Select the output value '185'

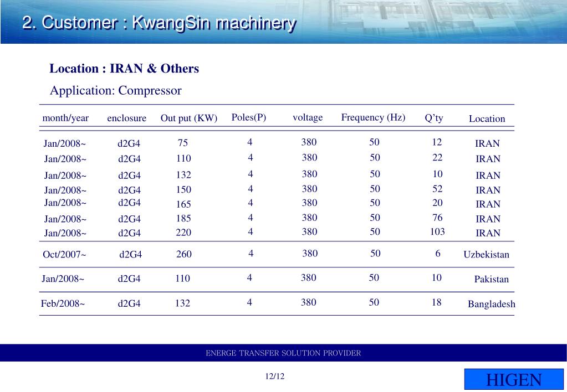click(183, 218)
